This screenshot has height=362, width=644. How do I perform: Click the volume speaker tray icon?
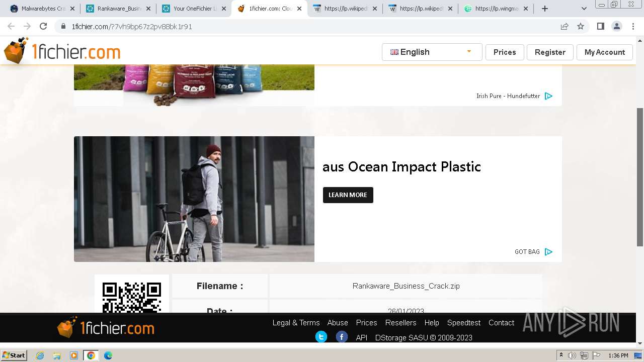[572, 355]
